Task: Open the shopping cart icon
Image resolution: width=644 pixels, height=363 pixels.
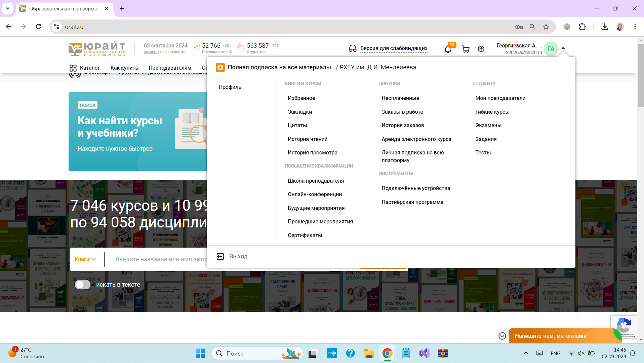Action: tap(466, 49)
